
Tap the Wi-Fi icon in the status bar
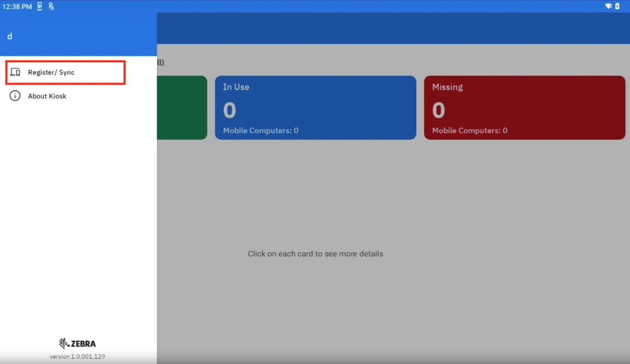[x=608, y=6]
